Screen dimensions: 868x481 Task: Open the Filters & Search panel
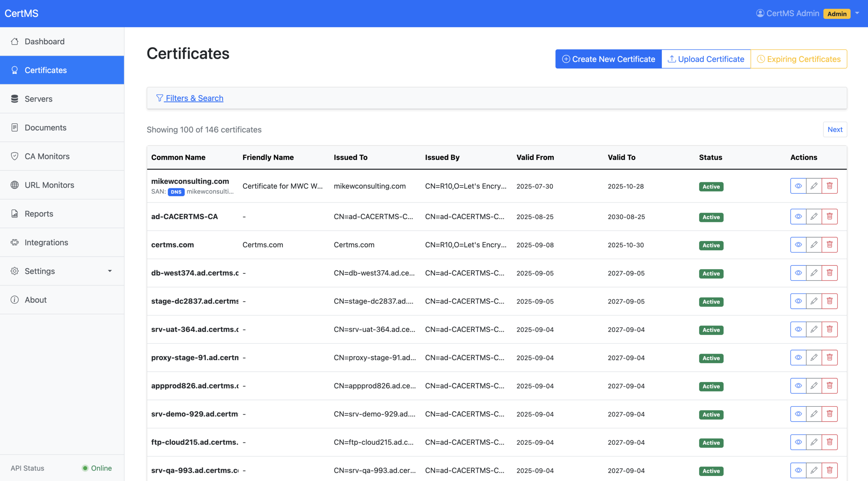coord(190,98)
